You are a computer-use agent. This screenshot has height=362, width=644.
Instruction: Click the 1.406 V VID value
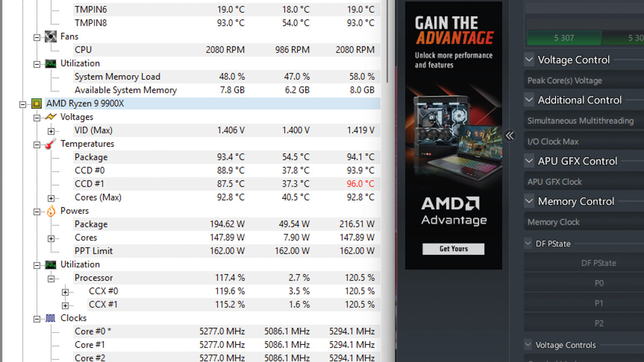coord(231,130)
